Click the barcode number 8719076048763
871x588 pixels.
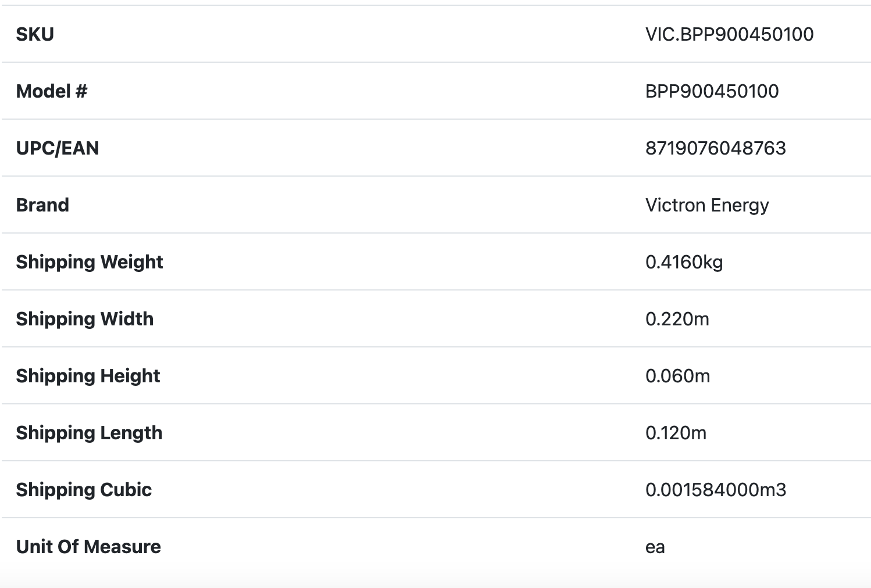(x=715, y=148)
